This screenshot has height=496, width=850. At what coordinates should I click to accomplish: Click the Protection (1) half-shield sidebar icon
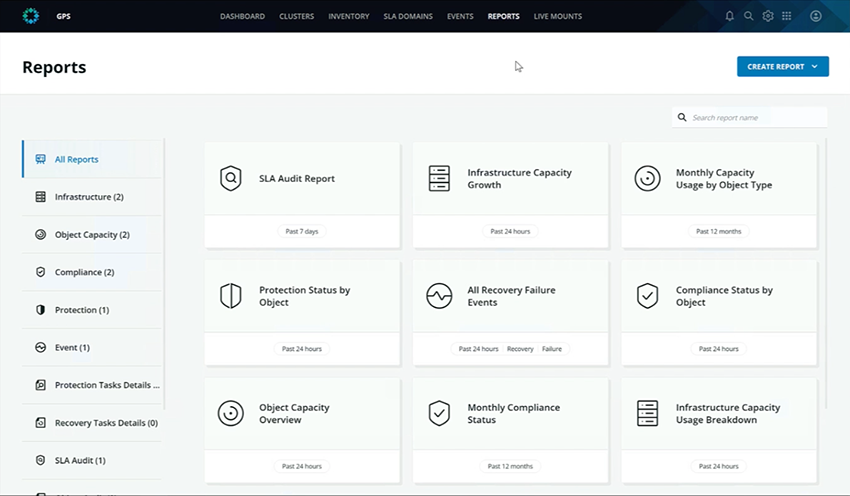coord(41,310)
